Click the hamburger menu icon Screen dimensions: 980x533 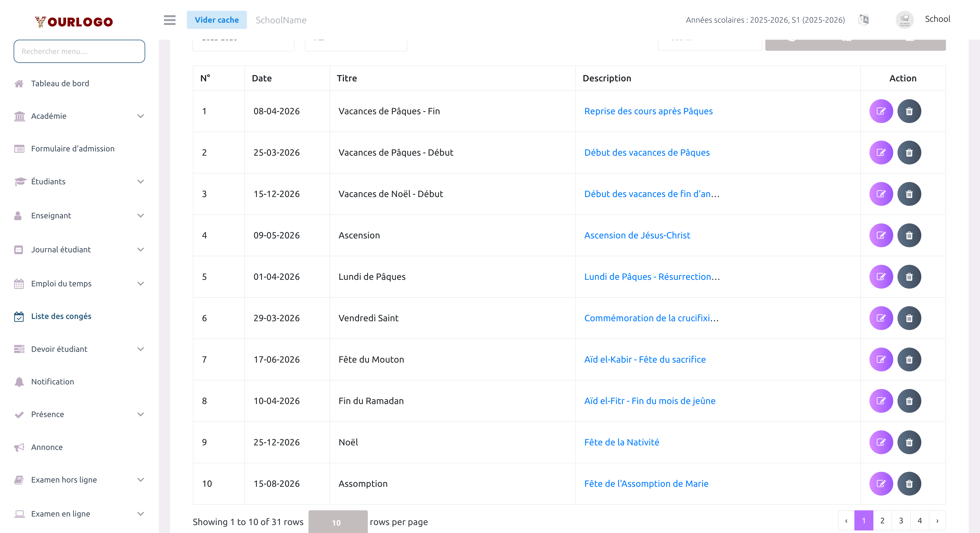pyautogui.click(x=170, y=20)
